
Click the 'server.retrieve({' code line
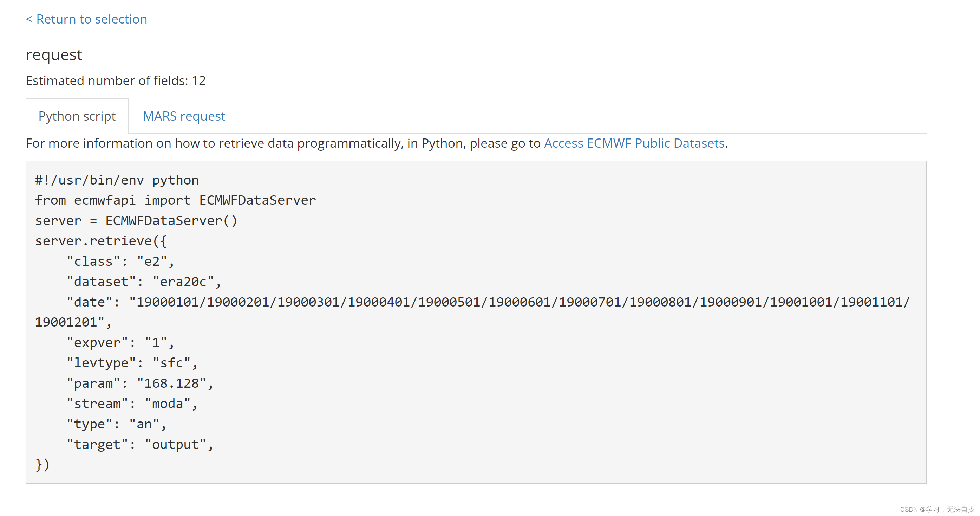(101, 241)
